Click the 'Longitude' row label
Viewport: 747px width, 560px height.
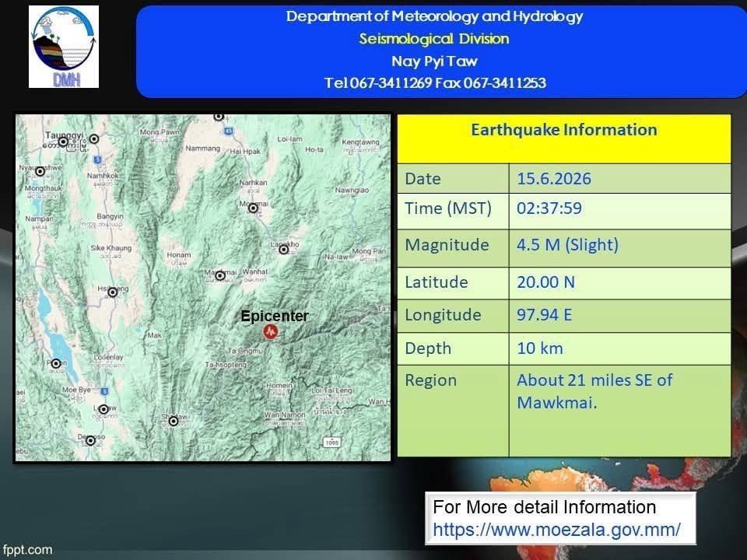tap(443, 315)
